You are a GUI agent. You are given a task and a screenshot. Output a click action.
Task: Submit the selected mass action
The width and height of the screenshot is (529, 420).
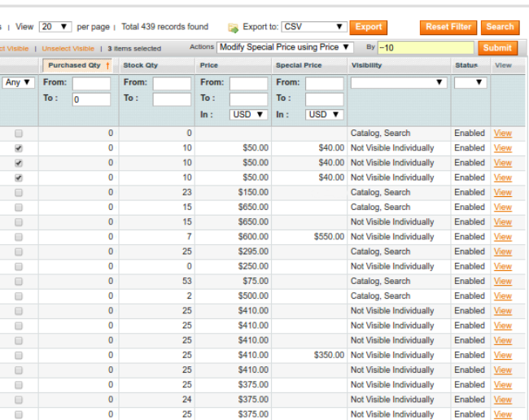(x=497, y=48)
